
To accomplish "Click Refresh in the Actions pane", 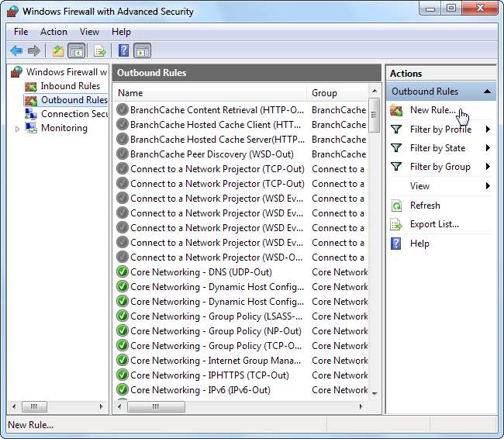I will point(425,206).
